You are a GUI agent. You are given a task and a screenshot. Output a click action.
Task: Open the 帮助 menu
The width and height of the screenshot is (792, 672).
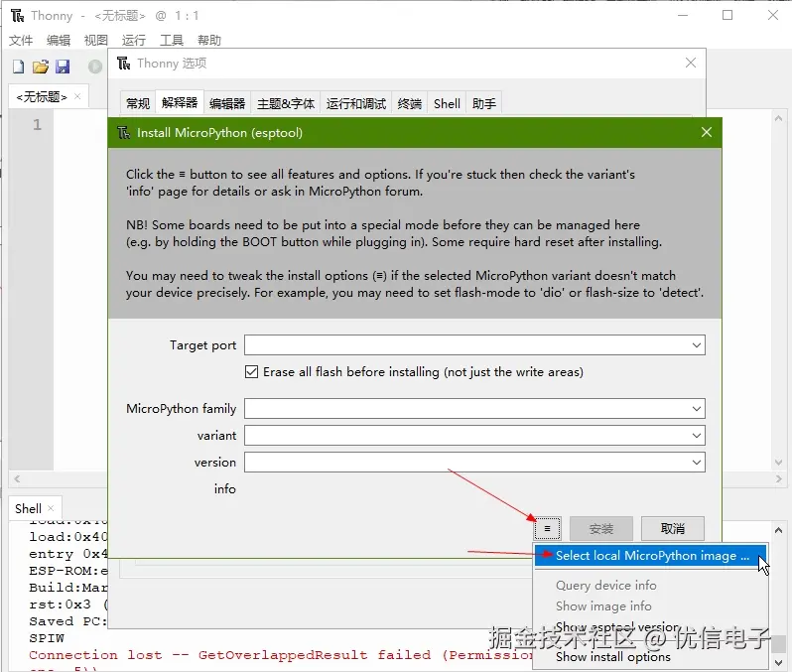coord(209,40)
